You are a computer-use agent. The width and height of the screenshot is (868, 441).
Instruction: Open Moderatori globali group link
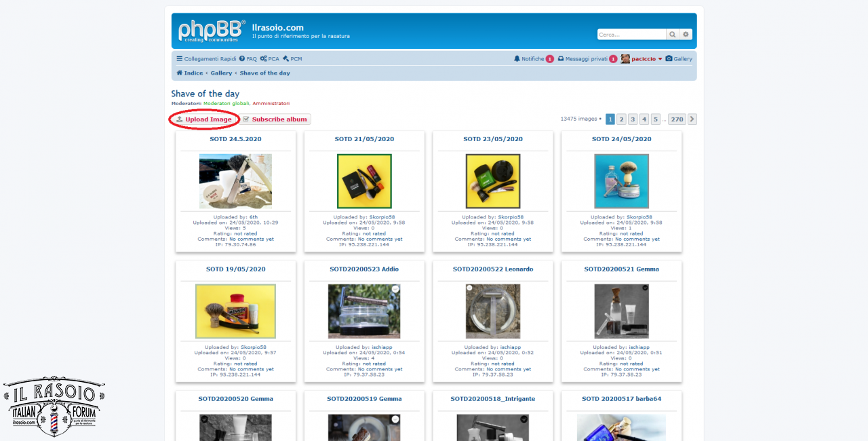tap(227, 104)
